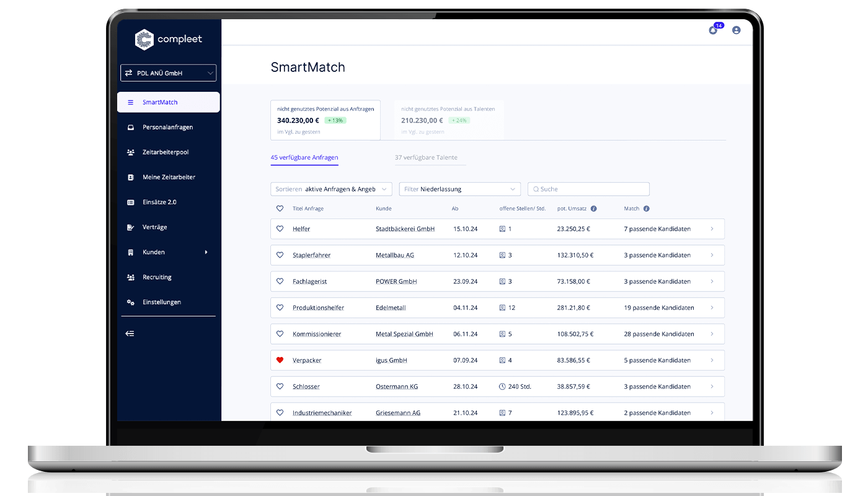Click the heart icon in the table header
Screen dimensions: 868x496
pyautogui.click(x=280, y=209)
